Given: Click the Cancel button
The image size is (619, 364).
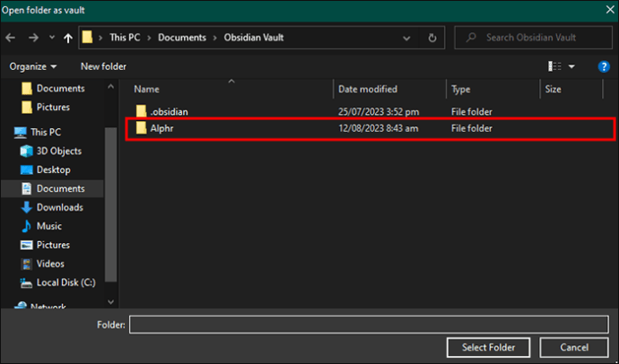Looking at the screenshot, I should (x=574, y=348).
